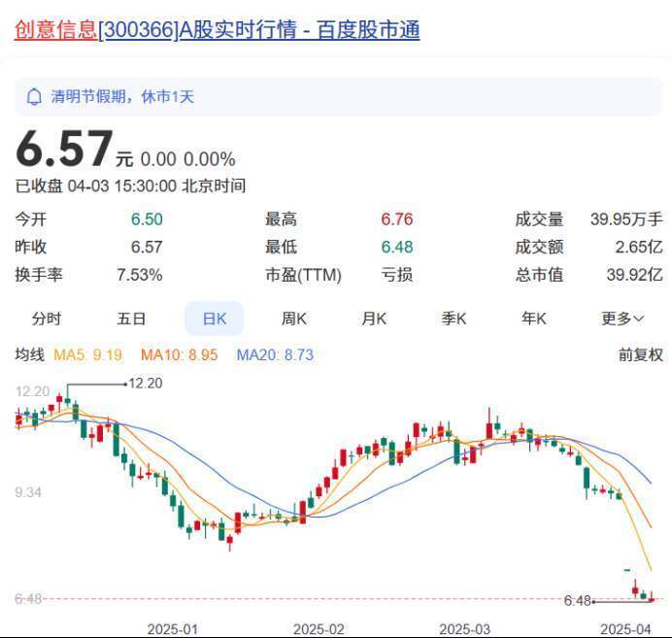Viewport: 672px width, 638px height.
Task: Click the bell icon in the holiday notice
Action: (x=34, y=97)
